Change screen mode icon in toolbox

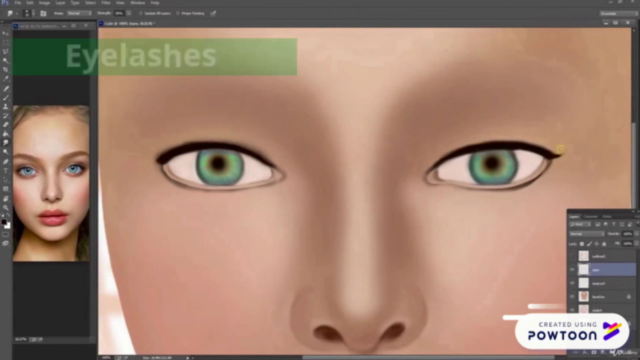coord(6,243)
